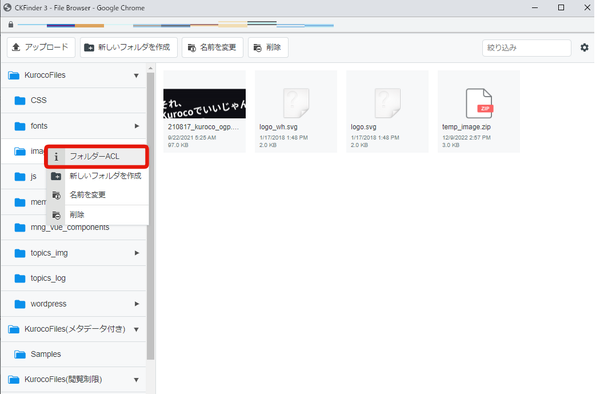Select KurocoFiles(閲覧制限) folder
The image size is (600, 394).
click(74, 379)
